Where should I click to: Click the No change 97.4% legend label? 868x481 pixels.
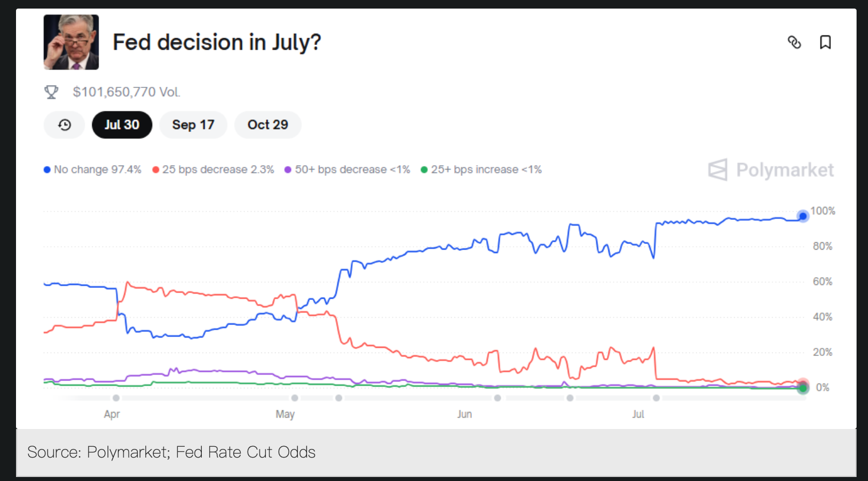pyautogui.click(x=98, y=170)
